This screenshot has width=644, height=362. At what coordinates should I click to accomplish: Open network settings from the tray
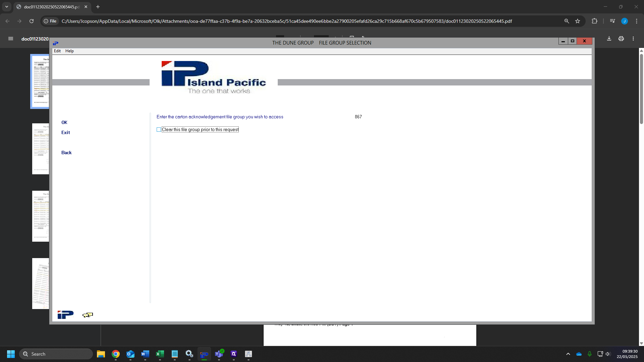coord(600,354)
